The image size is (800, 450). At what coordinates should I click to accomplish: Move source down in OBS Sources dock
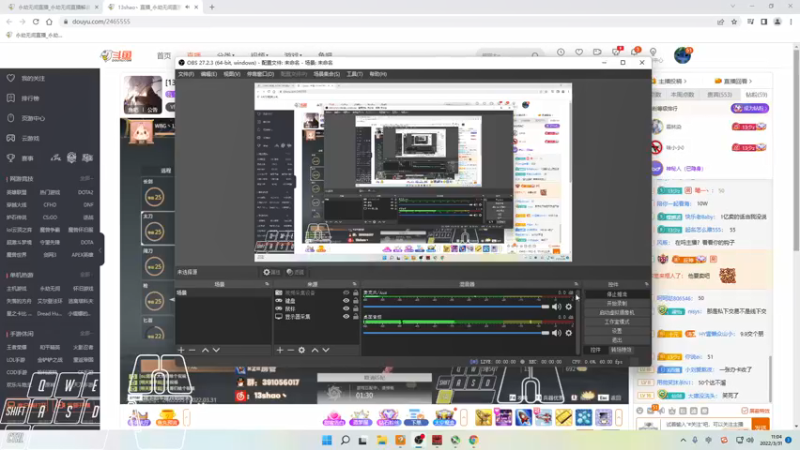326,350
